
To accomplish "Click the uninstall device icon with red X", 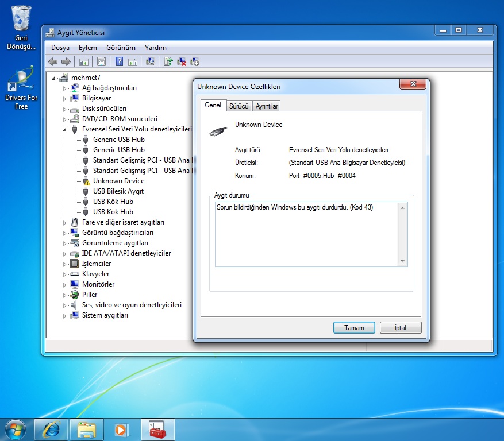I will (182, 61).
